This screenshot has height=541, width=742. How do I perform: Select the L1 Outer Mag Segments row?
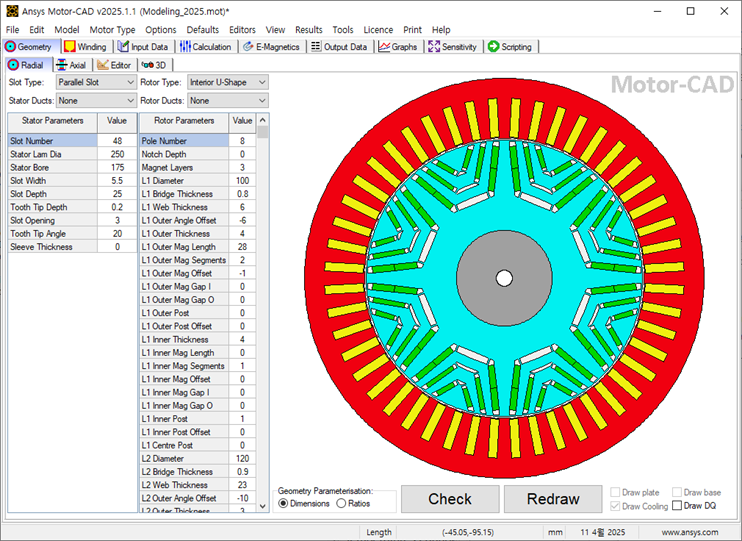[x=198, y=260]
